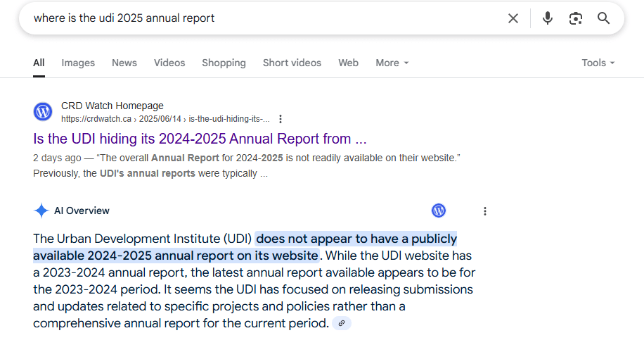Switch to the Images tab
644x352 pixels.
point(78,63)
